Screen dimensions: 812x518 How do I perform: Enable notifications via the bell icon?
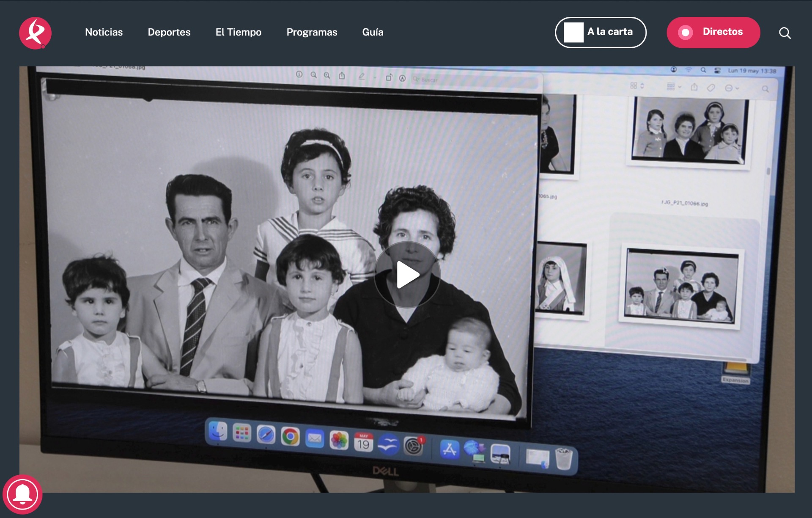[22, 494]
